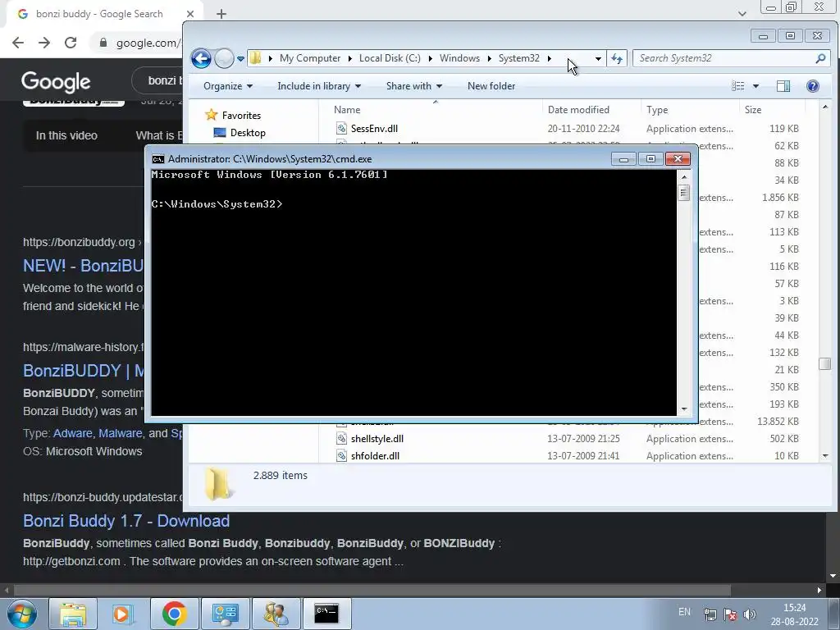The image size is (840, 630).
Task: Click the address bar folder icon
Action: click(256, 58)
